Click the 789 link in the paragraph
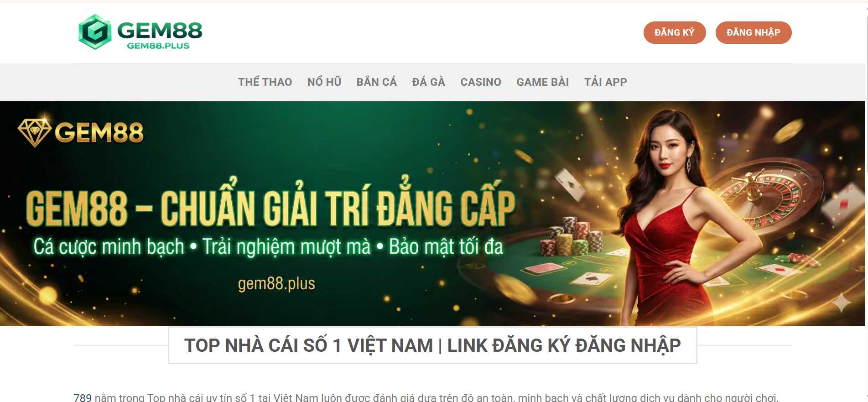868x402 pixels. click(x=83, y=398)
